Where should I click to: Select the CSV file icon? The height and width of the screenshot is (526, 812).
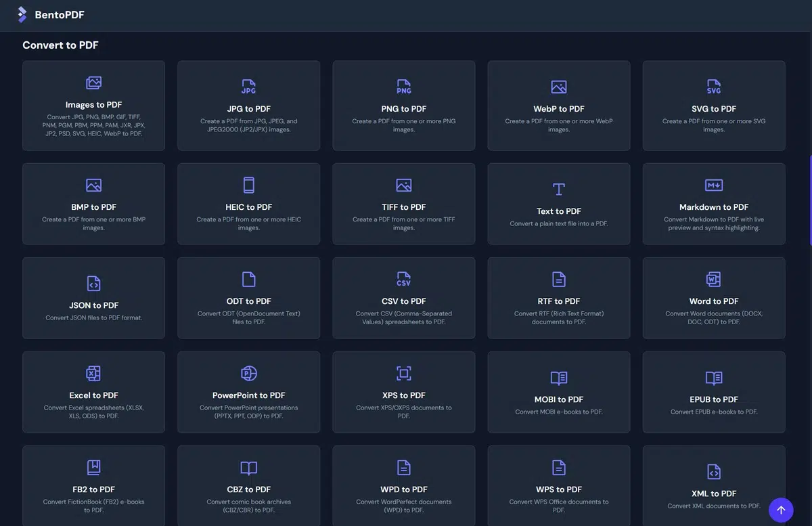click(404, 279)
